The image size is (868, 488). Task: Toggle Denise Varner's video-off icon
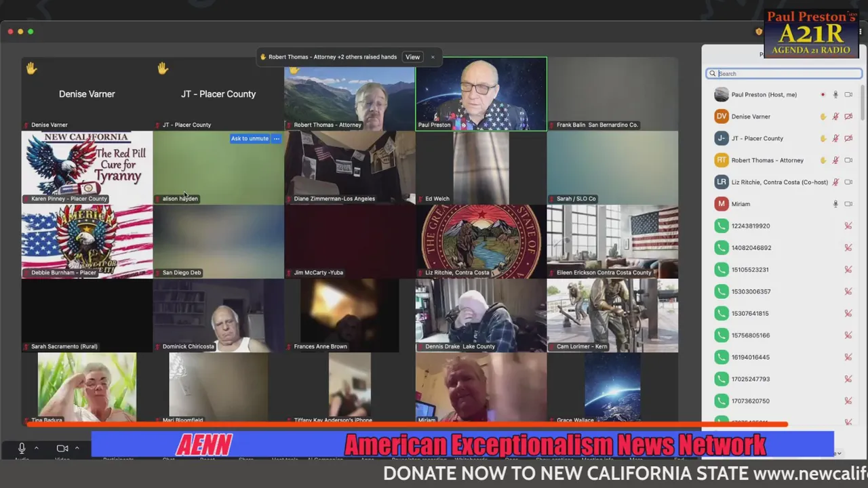(848, 117)
